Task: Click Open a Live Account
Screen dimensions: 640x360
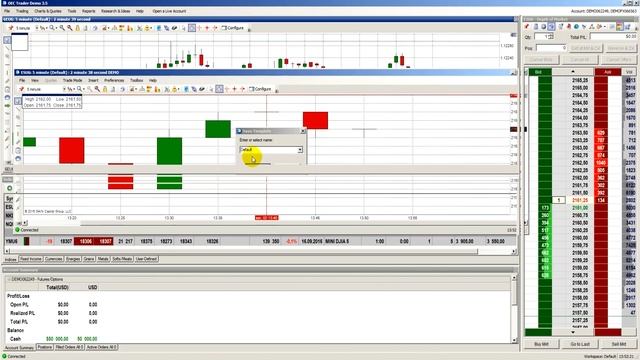Action: [x=169, y=11]
